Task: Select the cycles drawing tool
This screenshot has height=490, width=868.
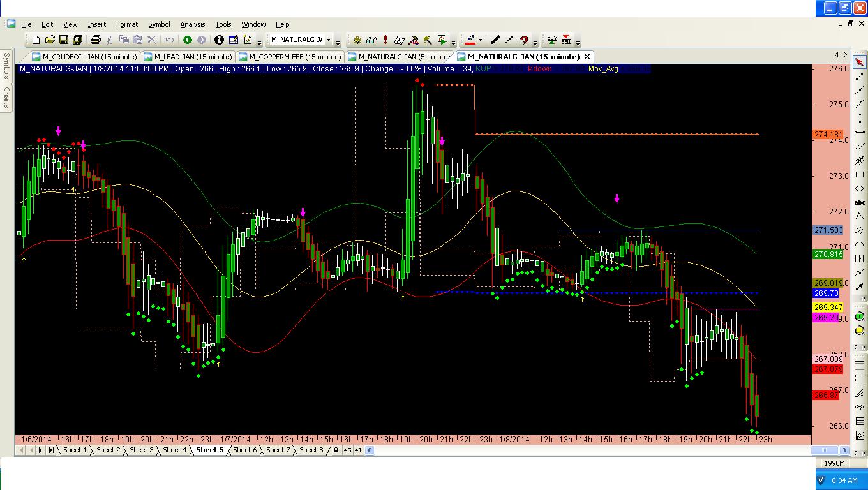Action: click(860, 258)
